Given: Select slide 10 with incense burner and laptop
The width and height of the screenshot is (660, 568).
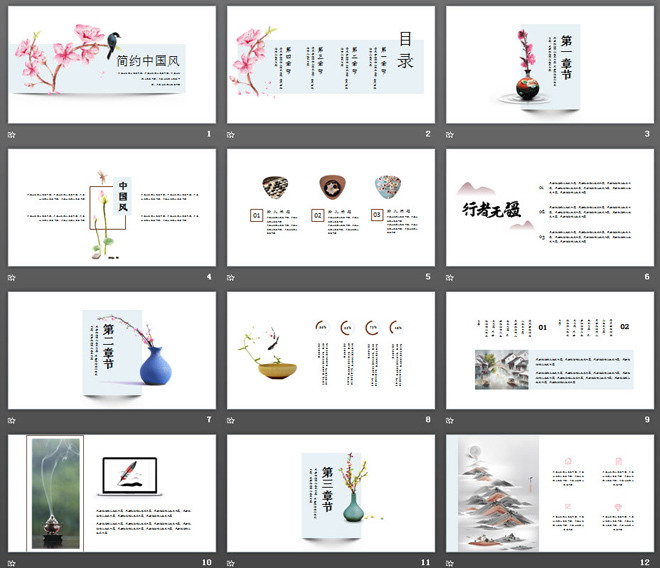Looking at the screenshot, I should [112, 493].
